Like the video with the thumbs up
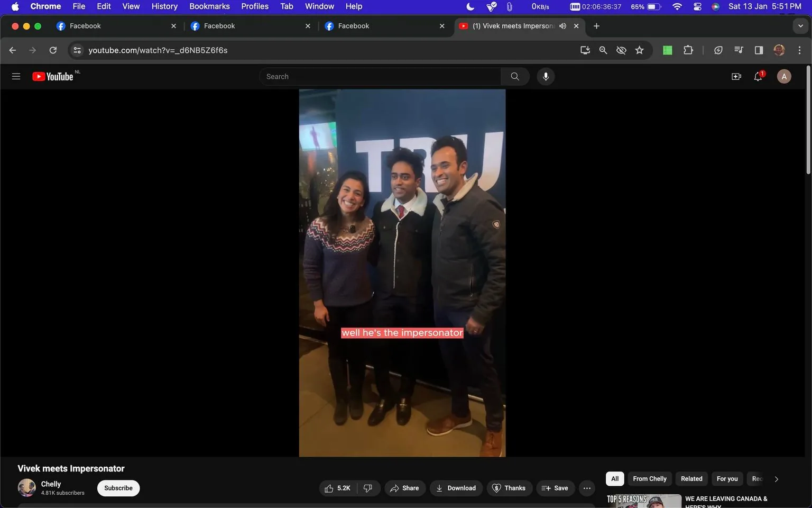Screen dimensions: 812x508 coord(328,488)
